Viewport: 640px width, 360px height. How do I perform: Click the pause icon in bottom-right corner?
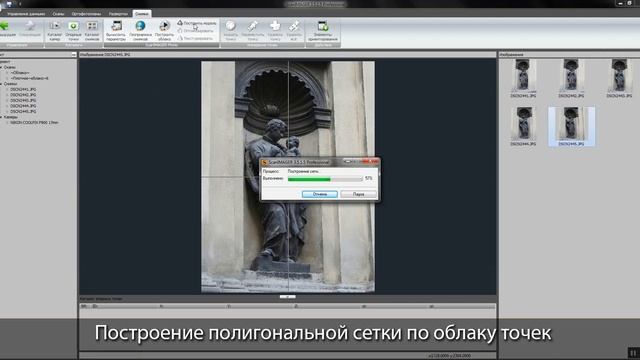pos(633,353)
